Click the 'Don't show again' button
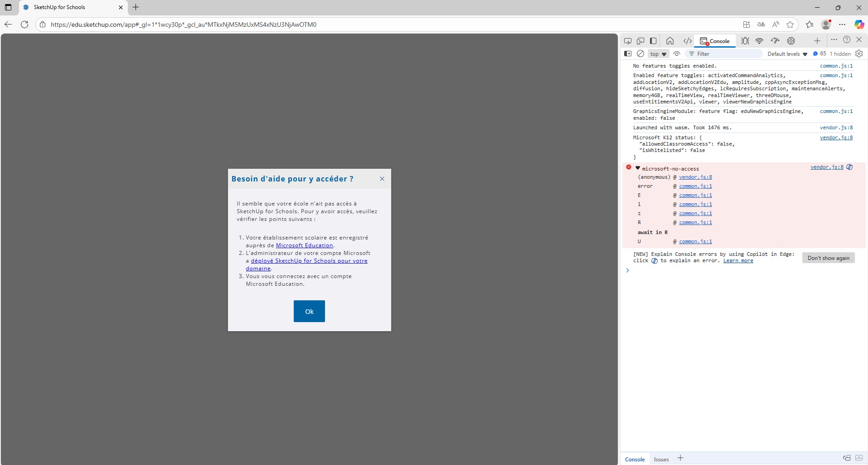 [829, 258]
